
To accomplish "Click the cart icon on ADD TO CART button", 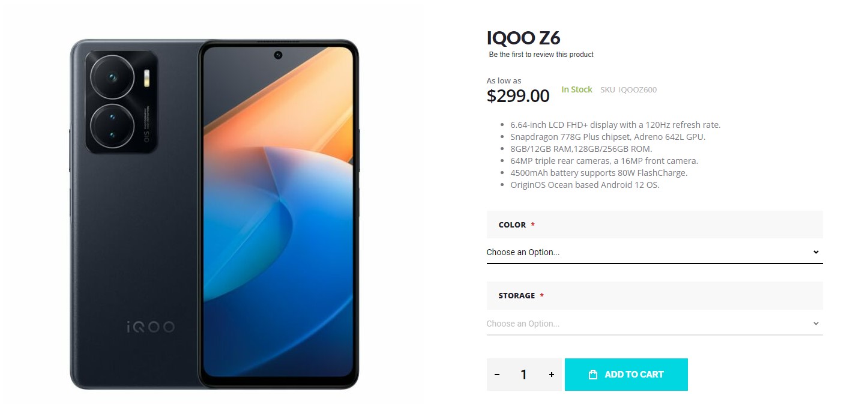I will click(592, 374).
